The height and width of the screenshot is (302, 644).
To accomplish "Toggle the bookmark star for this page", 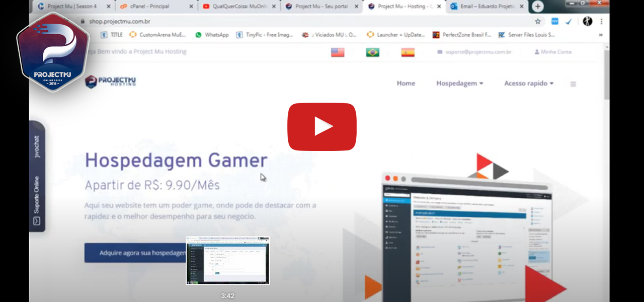I will (x=538, y=21).
